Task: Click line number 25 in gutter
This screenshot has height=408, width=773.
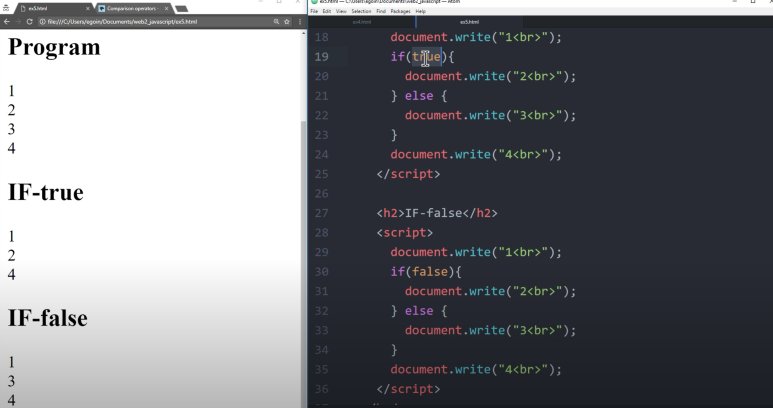Action: coord(321,174)
